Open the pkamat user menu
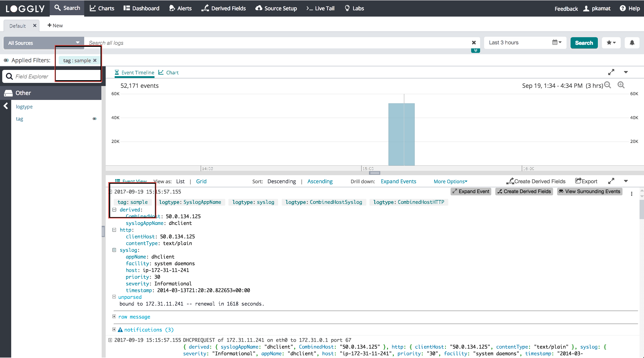Viewport: 644px width, 358px height. click(597, 9)
